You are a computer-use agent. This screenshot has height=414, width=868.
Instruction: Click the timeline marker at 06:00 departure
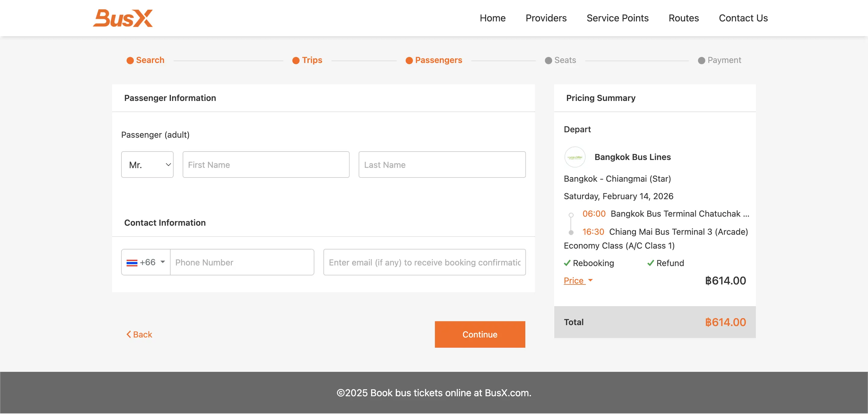pos(571,215)
